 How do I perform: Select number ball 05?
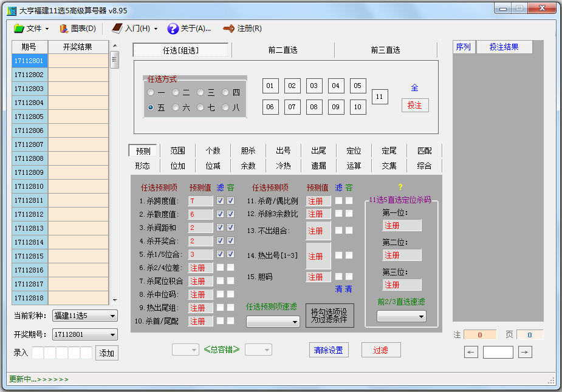pyautogui.click(x=358, y=86)
